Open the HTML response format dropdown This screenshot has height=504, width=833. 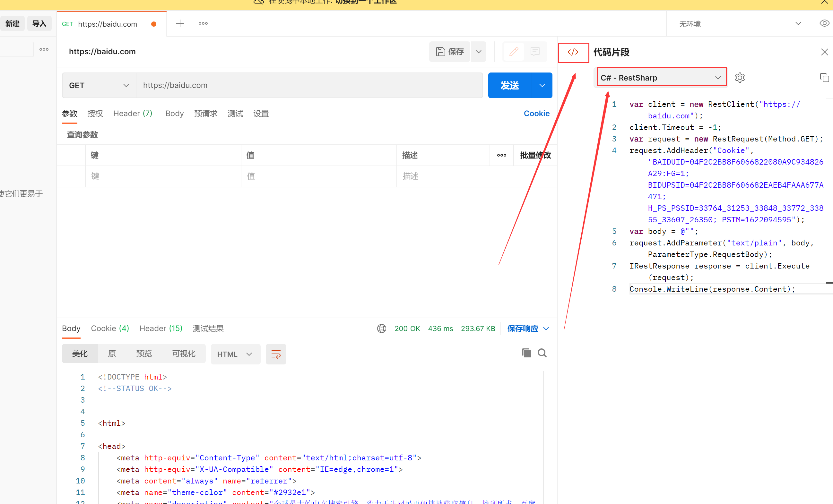click(x=235, y=354)
